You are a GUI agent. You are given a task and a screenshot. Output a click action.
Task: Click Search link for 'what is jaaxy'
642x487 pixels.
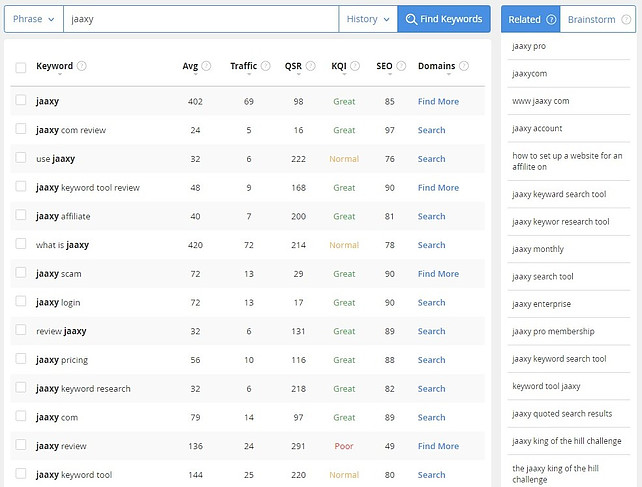431,245
